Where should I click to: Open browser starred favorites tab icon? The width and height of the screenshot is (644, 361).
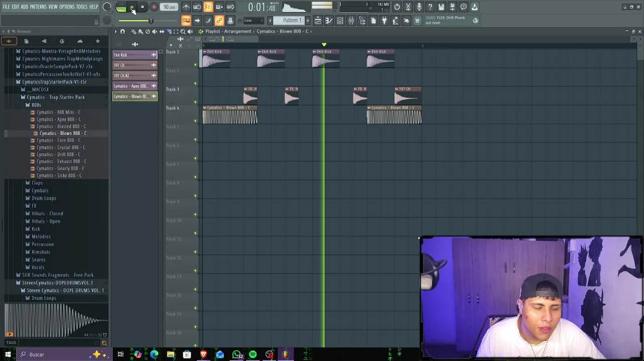[x=97, y=41]
